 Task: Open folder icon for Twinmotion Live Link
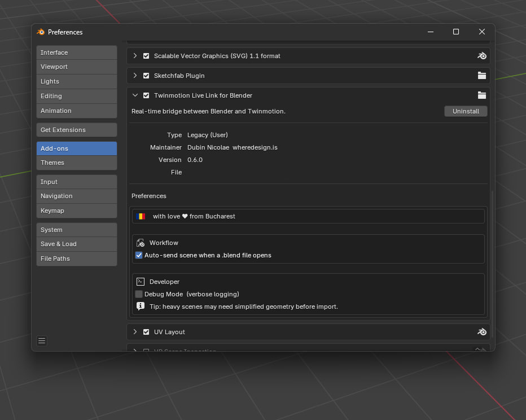coord(482,95)
